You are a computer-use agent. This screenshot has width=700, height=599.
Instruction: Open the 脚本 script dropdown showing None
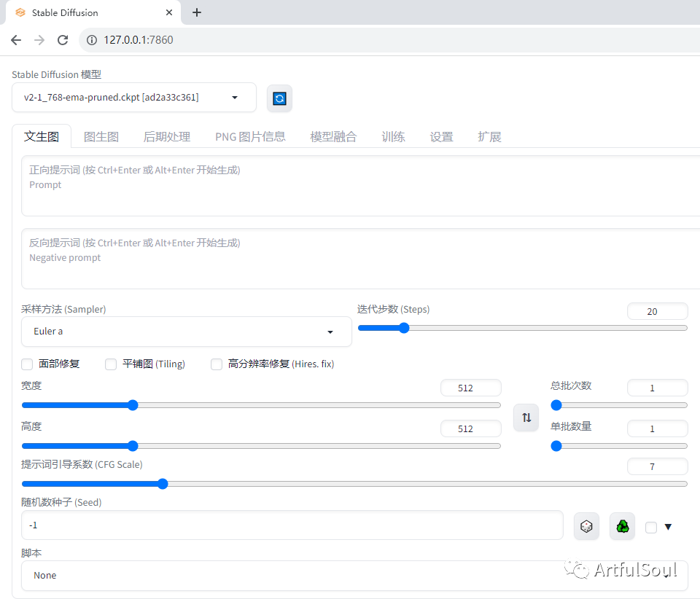[x=355, y=576]
